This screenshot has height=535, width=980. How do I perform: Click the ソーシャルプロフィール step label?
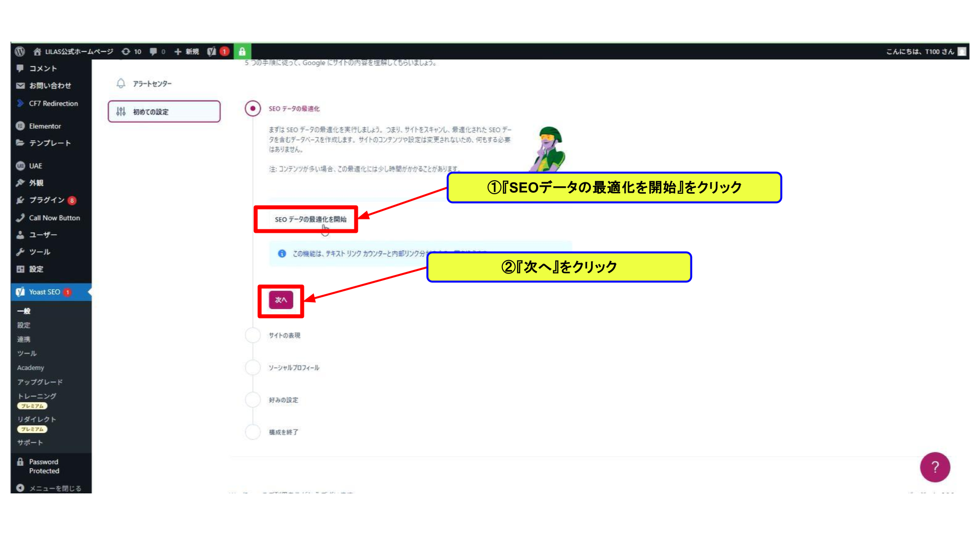coord(294,368)
